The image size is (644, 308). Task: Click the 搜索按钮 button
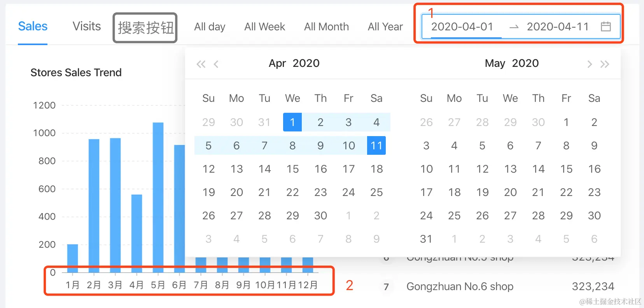click(145, 28)
